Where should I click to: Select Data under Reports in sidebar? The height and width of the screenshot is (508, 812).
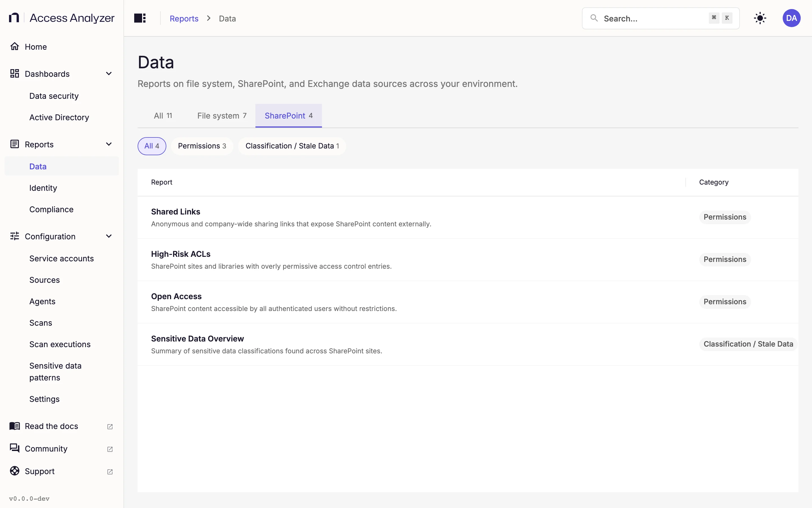coord(62,166)
